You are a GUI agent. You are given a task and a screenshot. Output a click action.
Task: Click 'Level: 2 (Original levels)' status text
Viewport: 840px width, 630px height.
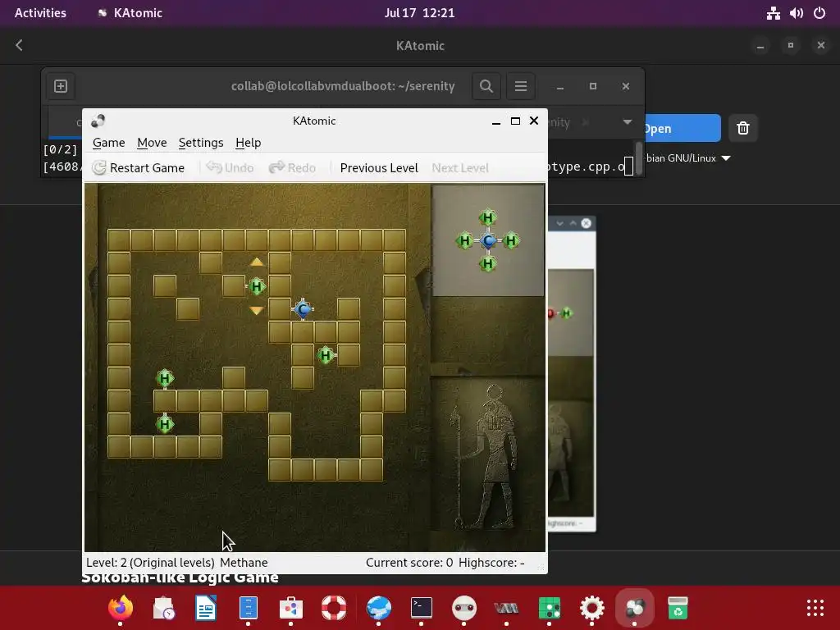tap(150, 563)
